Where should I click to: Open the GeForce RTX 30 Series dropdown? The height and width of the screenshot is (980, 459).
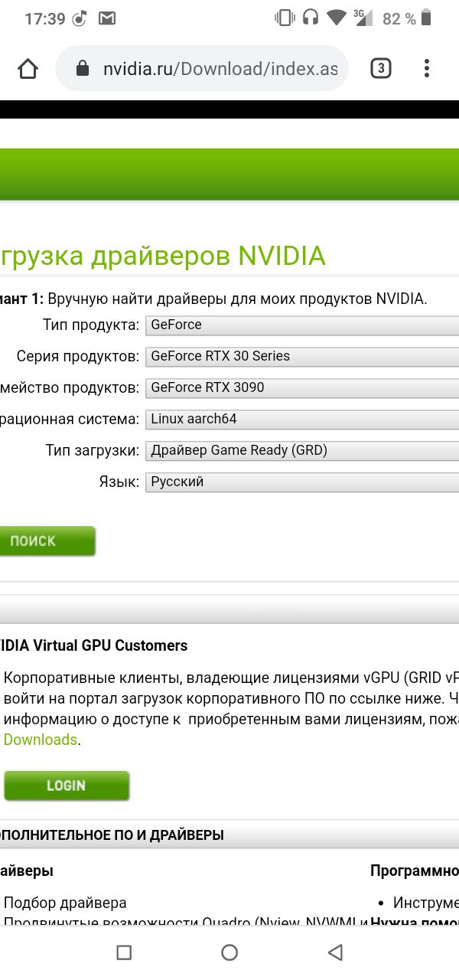click(x=302, y=357)
